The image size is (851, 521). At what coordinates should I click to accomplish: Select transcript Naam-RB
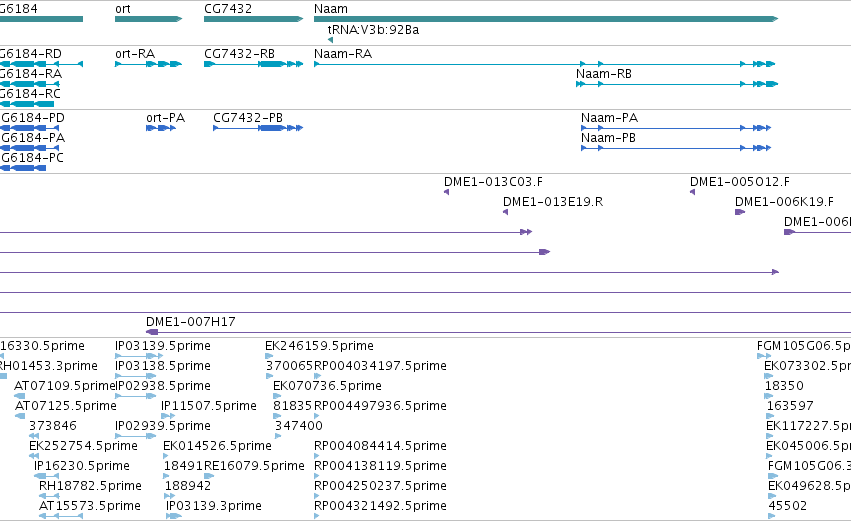(677, 84)
